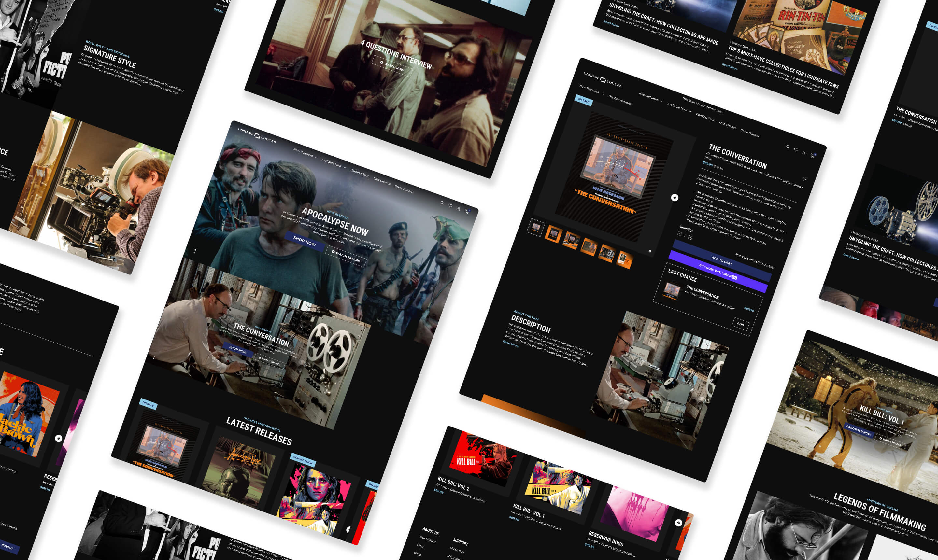
Task: Open Gone Forever on homepage nav
Action: pos(404,189)
